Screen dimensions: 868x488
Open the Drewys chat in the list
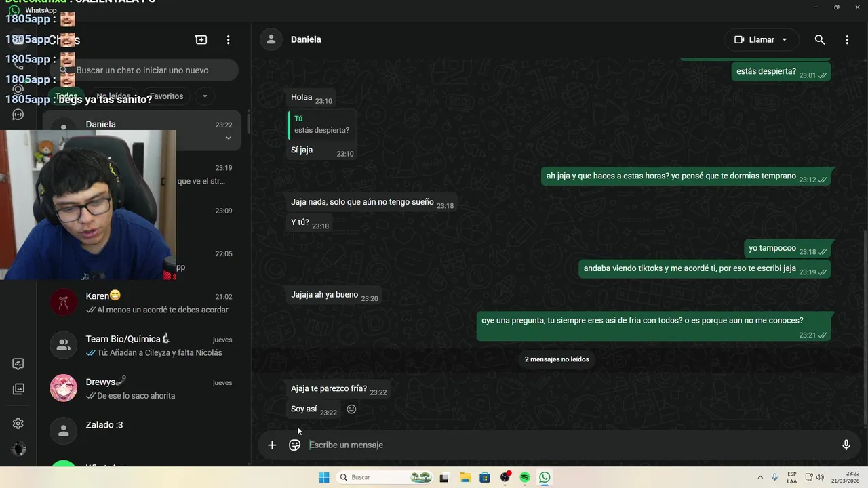(142, 388)
